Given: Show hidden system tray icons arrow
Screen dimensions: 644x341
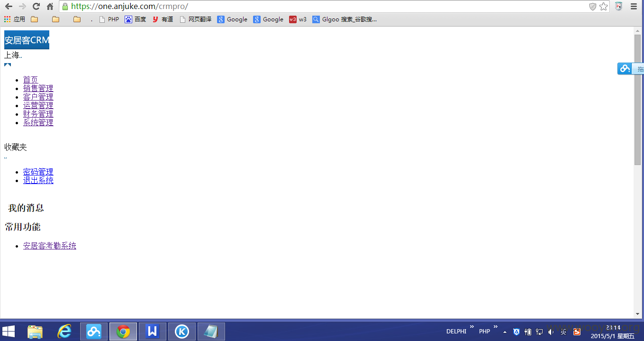Looking at the screenshot, I should tap(505, 332).
